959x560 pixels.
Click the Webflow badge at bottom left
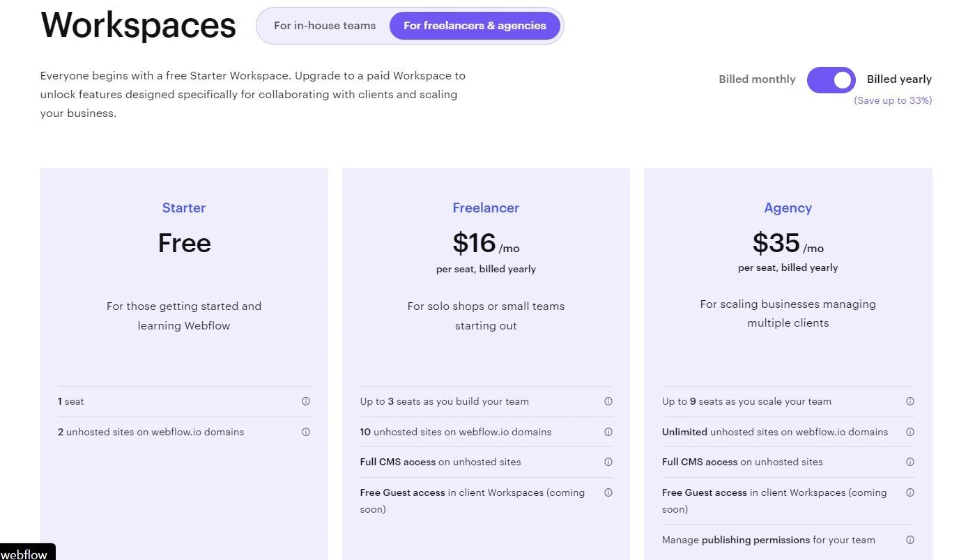tap(25, 554)
